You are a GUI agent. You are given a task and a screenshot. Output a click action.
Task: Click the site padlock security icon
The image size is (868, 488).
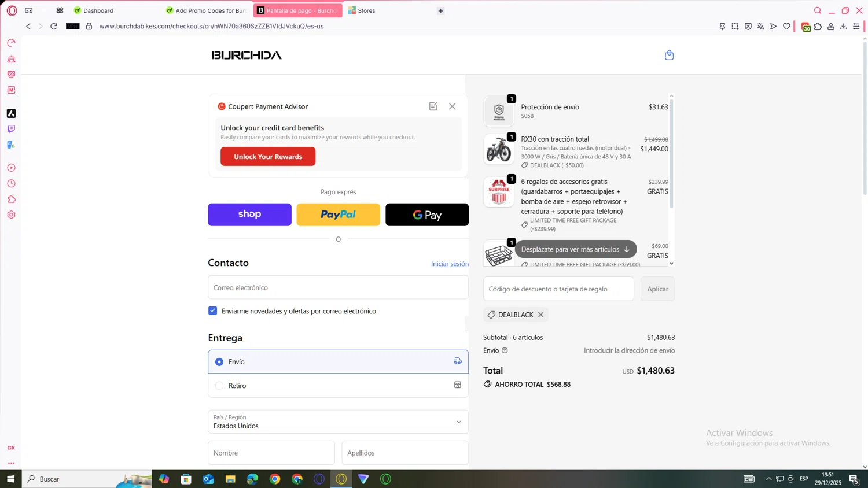(89, 26)
